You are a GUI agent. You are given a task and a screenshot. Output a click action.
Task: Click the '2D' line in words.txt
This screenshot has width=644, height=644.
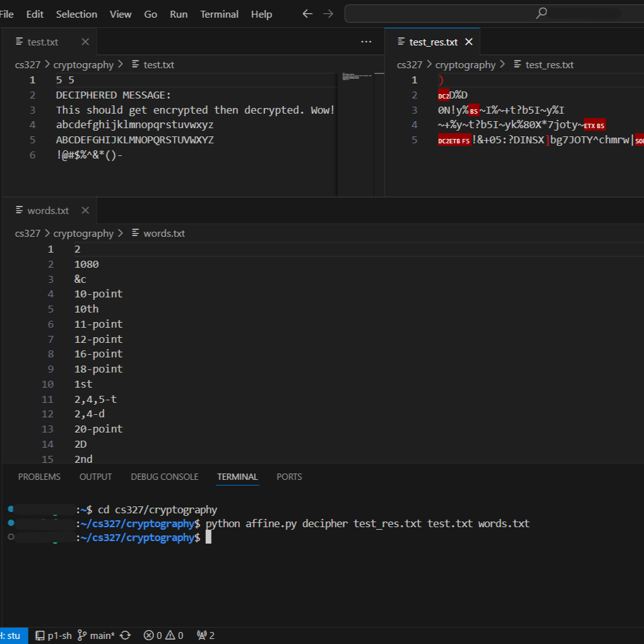[x=80, y=444]
